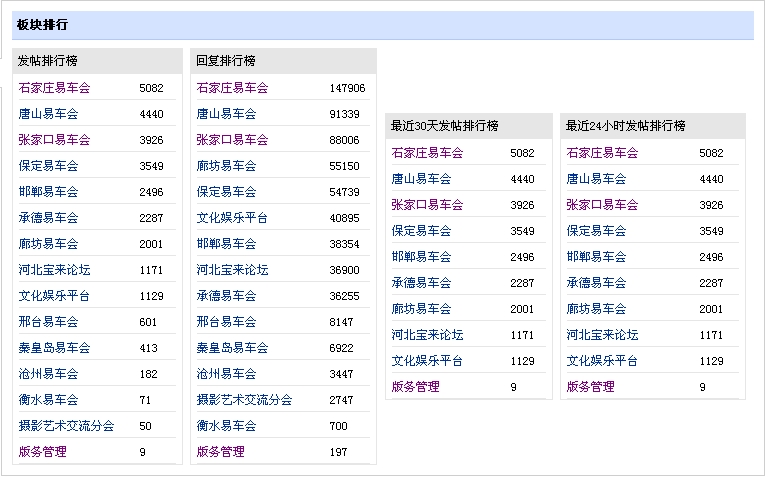Open 廊坊易车会 in 最近30天发帖排行榜

[x=422, y=309]
